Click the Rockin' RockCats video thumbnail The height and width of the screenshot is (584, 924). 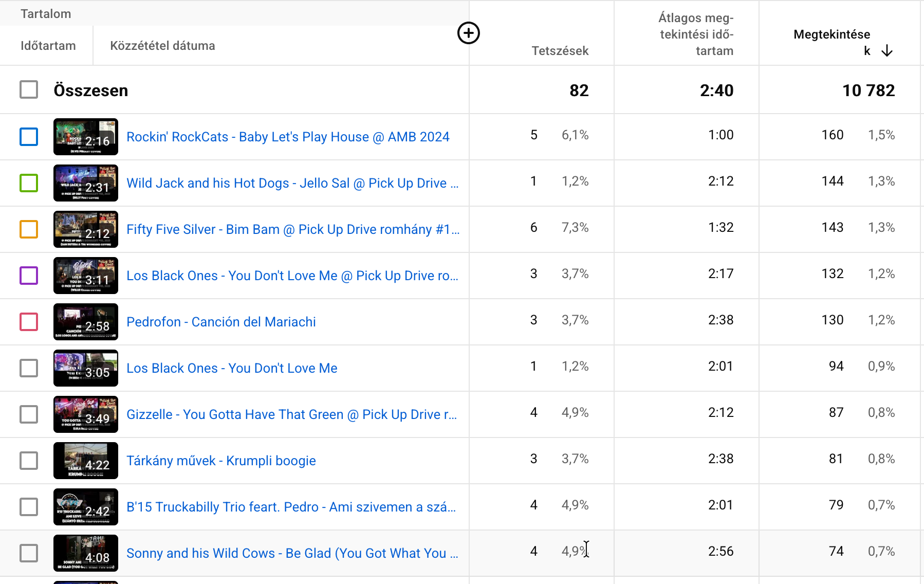(x=86, y=137)
